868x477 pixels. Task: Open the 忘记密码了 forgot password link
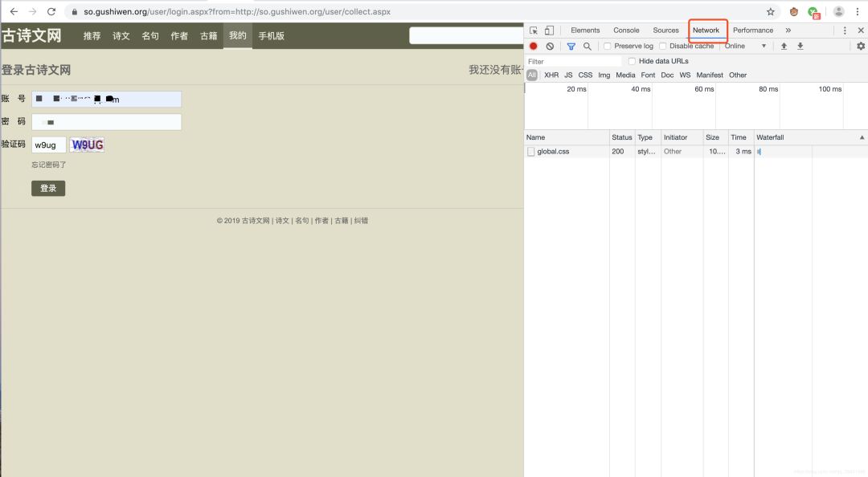(49, 165)
